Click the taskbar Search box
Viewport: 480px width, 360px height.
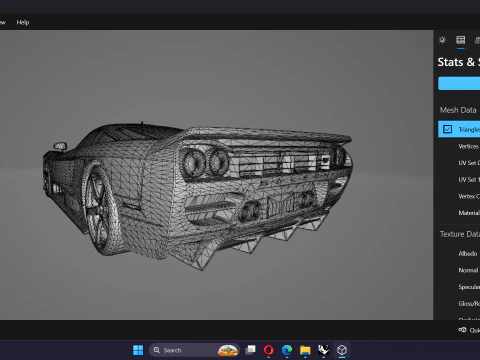point(194,350)
